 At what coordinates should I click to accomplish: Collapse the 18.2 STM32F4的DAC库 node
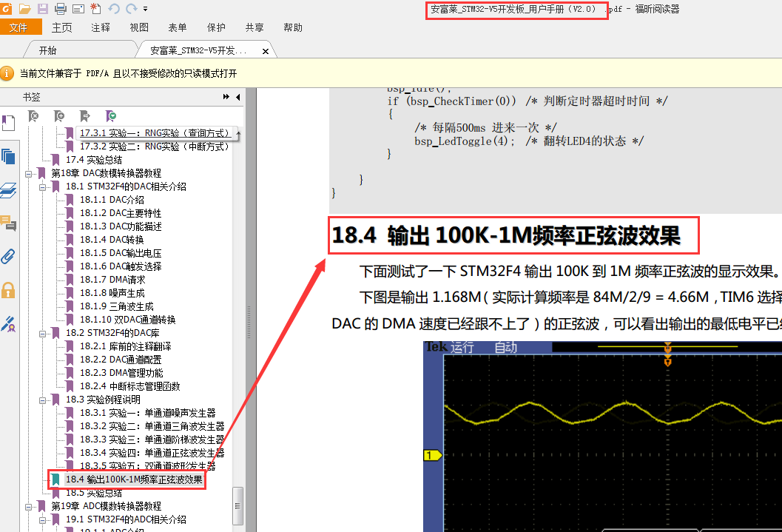click(42, 334)
